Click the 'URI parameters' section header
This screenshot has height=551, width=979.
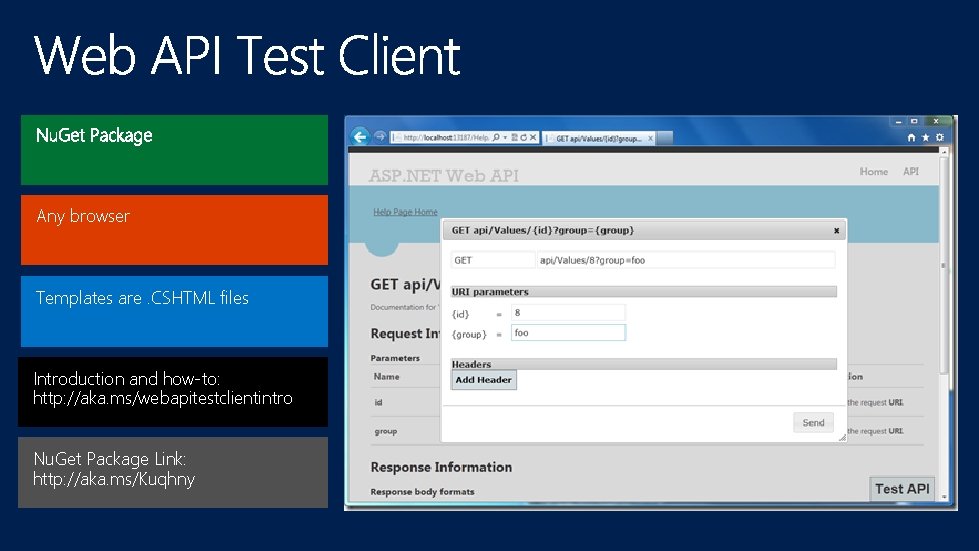pos(643,291)
